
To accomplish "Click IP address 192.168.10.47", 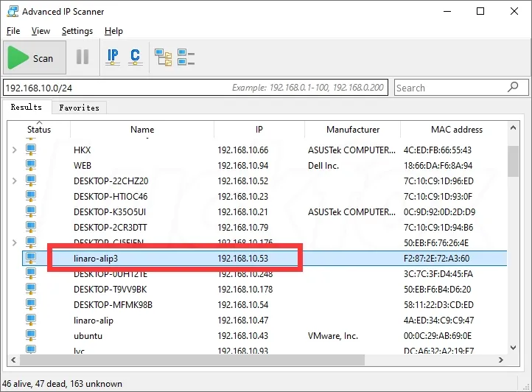I will 242,321.
